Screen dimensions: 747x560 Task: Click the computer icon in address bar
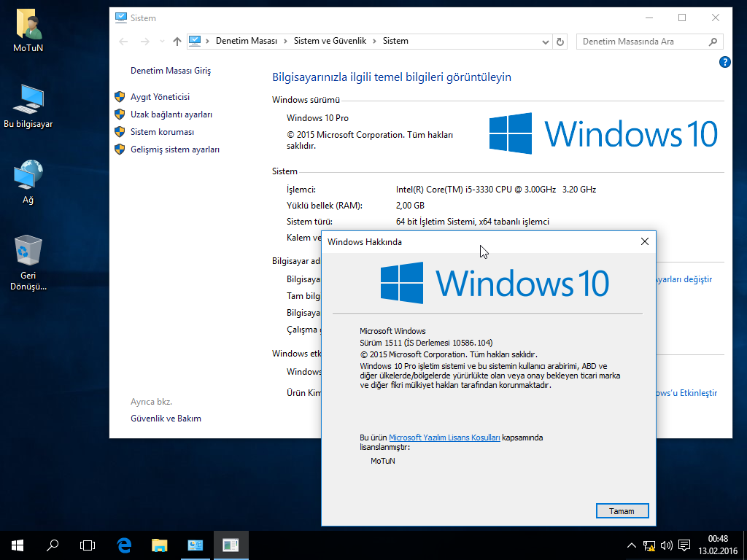[x=194, y=41]
